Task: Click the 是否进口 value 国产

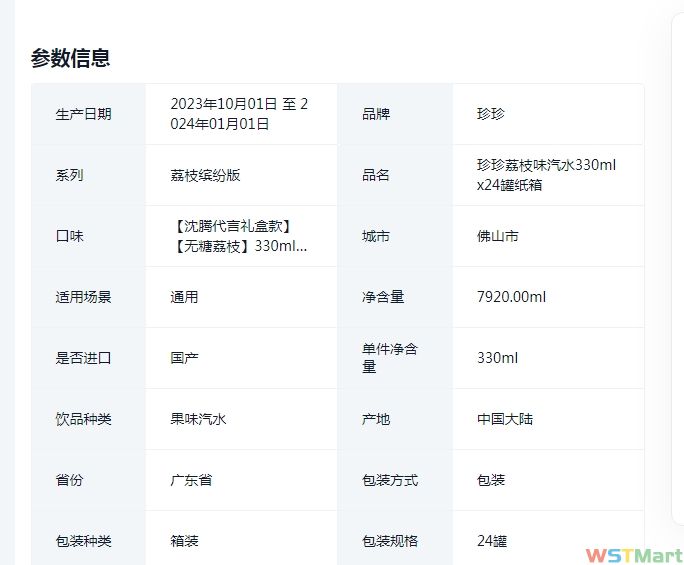Action: pos(184,358)
